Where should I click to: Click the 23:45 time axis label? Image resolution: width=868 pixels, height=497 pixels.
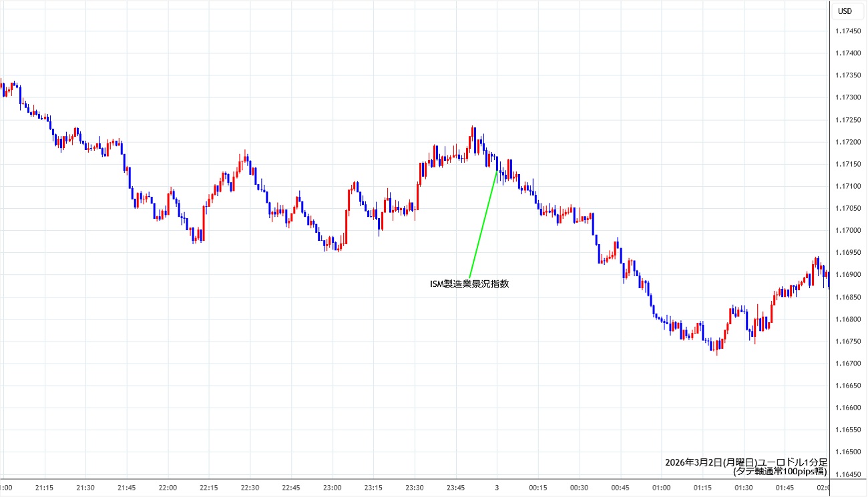[x=455, y=488]
